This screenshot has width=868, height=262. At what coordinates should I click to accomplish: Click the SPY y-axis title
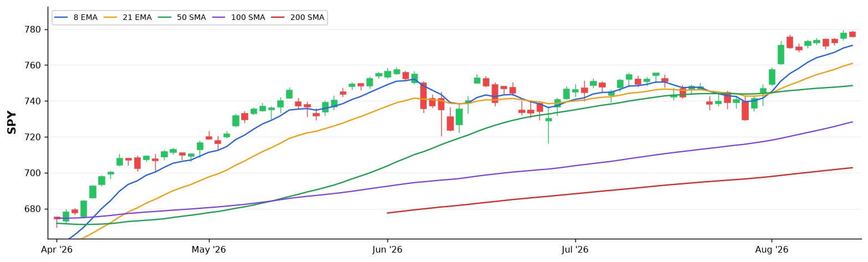click(x=12, y=122)
